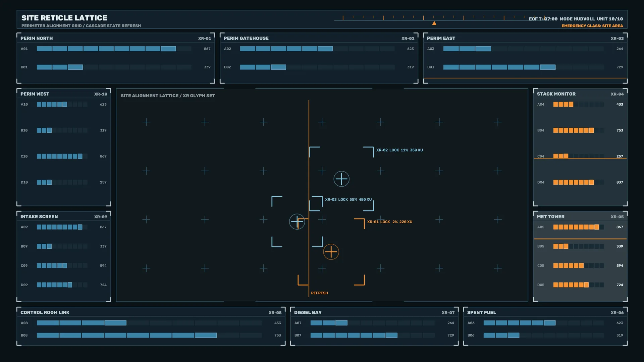Viewport: 644px width, 362px height.
Task: Click value 753 in the STACK MONITOR B04 row
Action: (620, 130)
